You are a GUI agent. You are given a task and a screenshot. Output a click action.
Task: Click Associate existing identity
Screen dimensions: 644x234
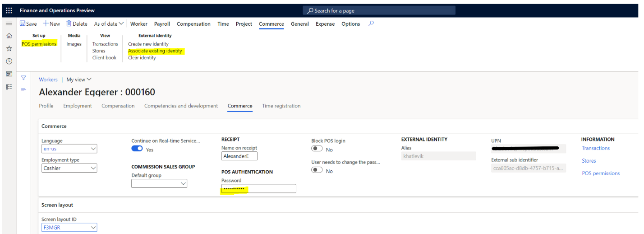tap(155, 51)
